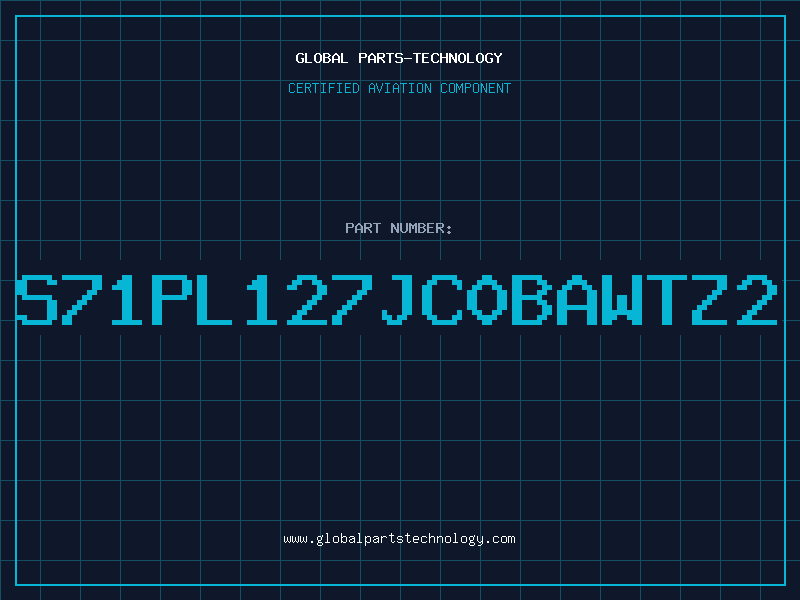Click the GLOBAL PARTS-TECHNOLOGY heading
Screen dimensions: 800x600
(x=399, y=58)
